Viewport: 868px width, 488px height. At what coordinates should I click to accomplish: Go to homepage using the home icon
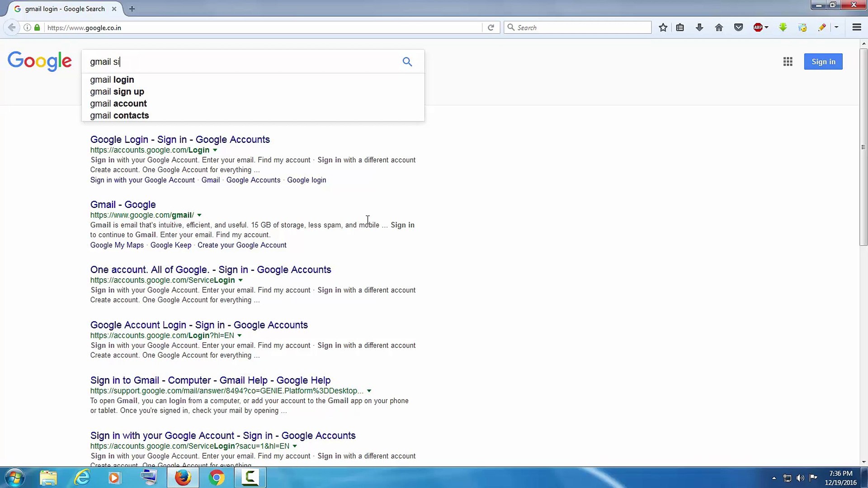tap(719, 27)
